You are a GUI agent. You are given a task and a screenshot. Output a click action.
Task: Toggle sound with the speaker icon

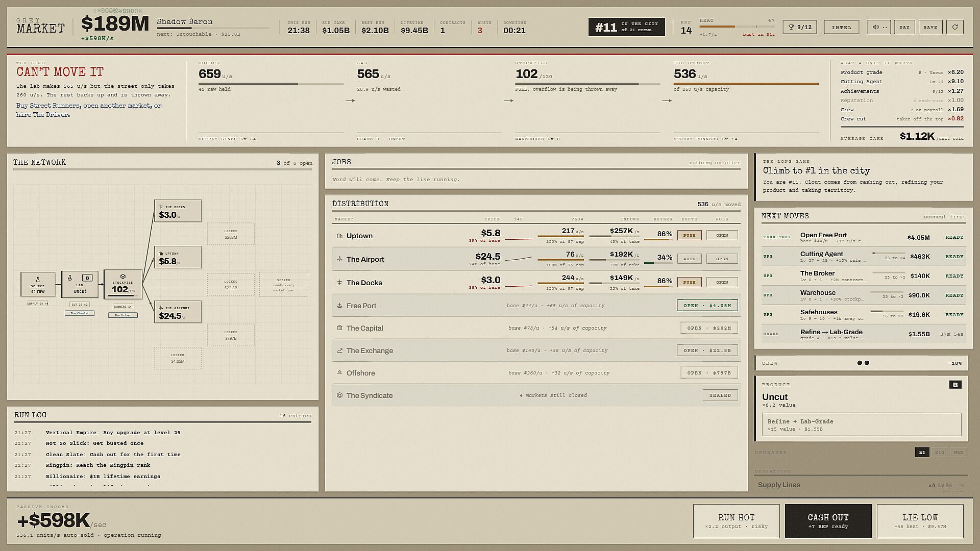pyautogui.click(x=878, y=27)
